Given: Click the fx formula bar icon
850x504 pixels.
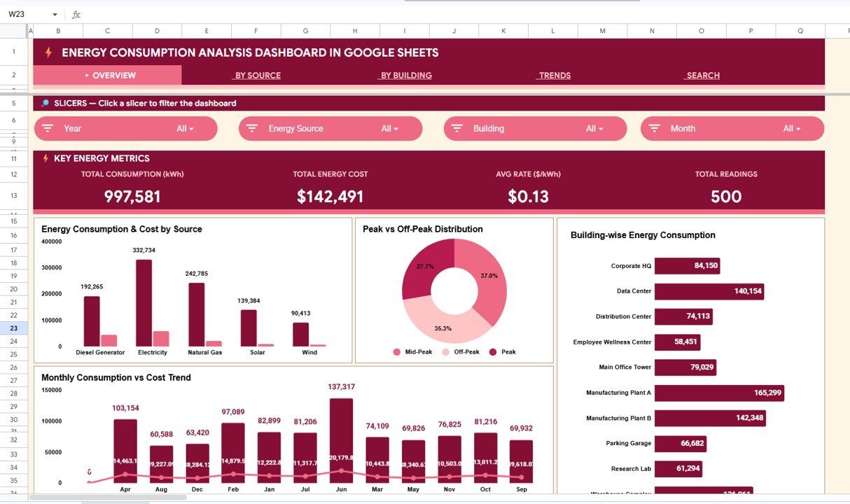Looking at the screenshot, I should pyautogui.click(x=76, y=14).
